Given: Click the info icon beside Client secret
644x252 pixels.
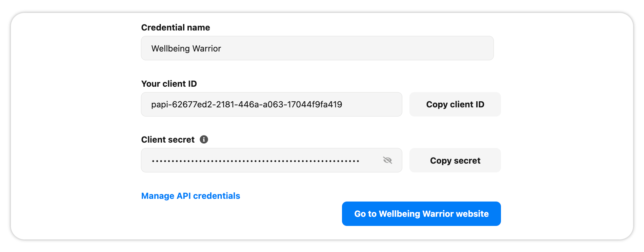Looking at the screenshot, I should tap(204, 140).
